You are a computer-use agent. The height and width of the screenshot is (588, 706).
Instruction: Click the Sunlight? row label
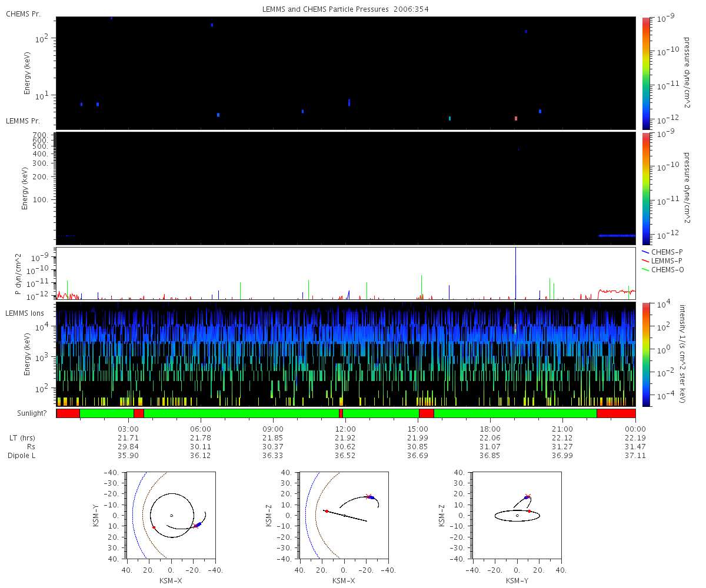(32, 413)
